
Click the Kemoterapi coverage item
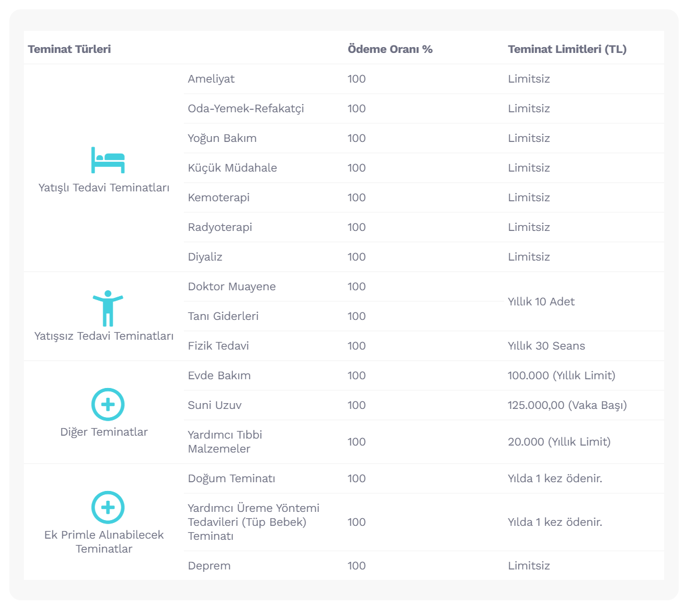(x=218, y=198)
